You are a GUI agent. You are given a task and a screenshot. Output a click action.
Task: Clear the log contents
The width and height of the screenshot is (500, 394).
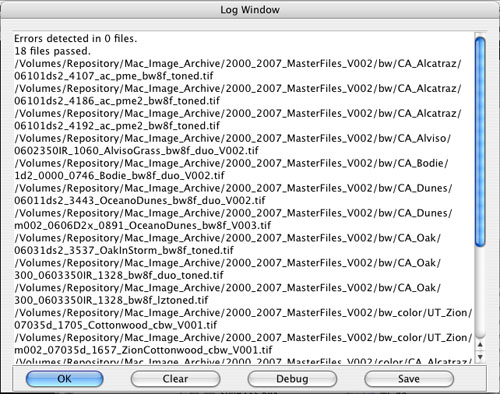175,379
